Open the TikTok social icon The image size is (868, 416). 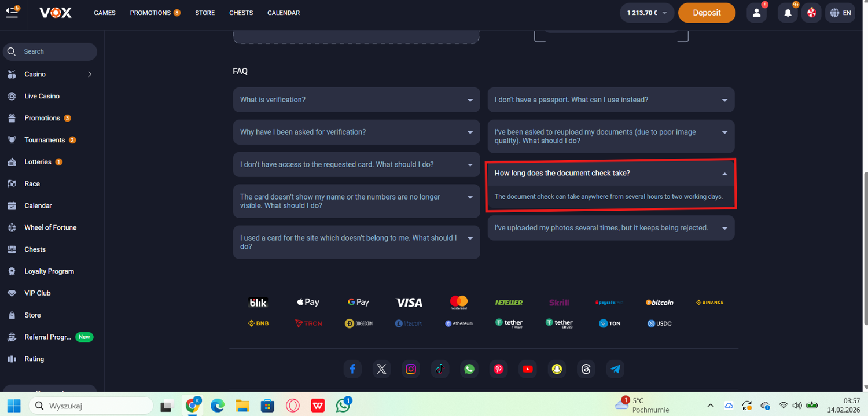pos(440,369)
